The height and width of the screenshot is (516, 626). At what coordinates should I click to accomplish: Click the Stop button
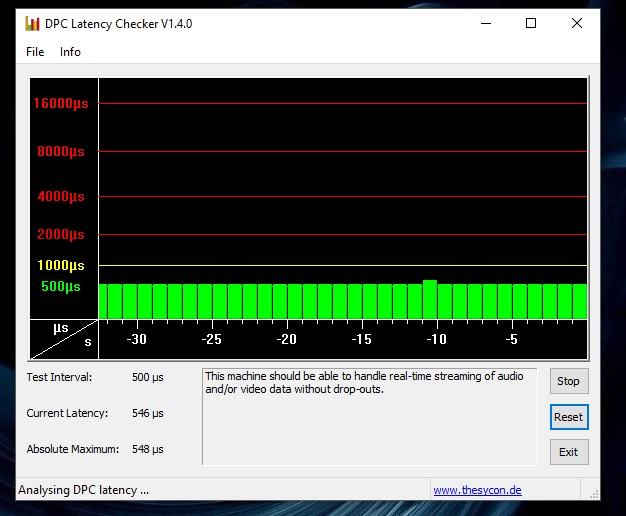coord(569,381)
